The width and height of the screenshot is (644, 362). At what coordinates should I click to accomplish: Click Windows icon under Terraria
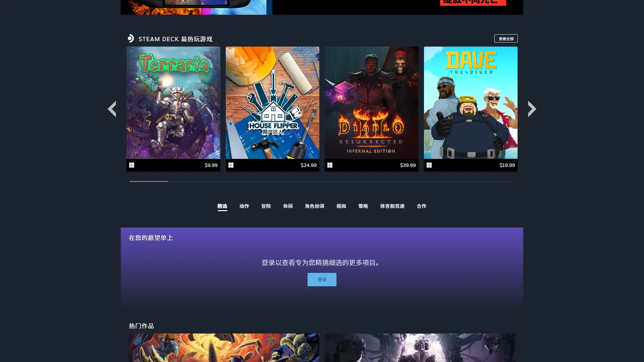tap(131, 165)
